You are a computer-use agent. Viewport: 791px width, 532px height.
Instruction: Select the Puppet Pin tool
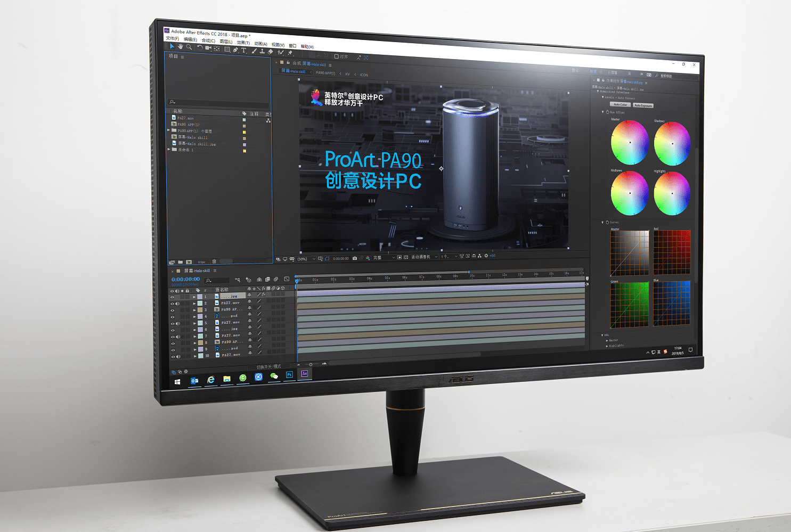click(290, 53)
